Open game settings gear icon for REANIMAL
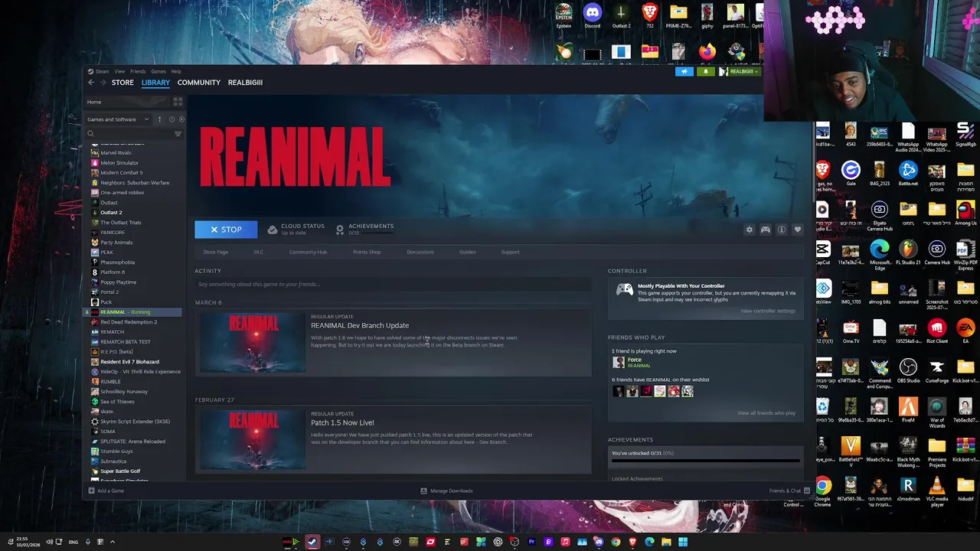 tap(750, 230)
